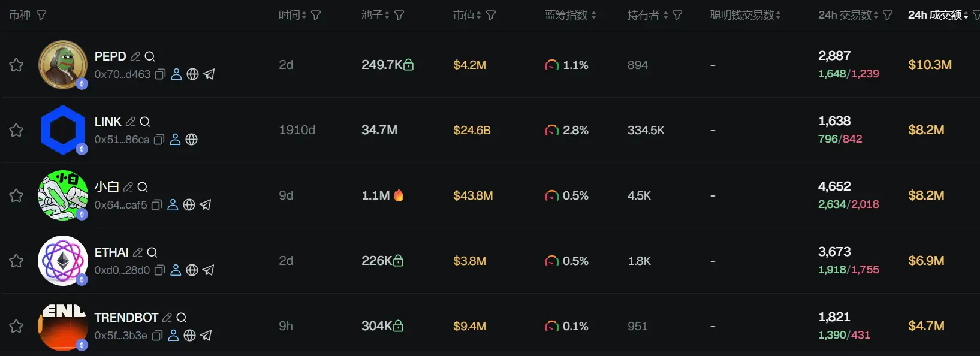Star the LINK token as favorite
This screenshot has width=980, height=356.
[16, 130]
